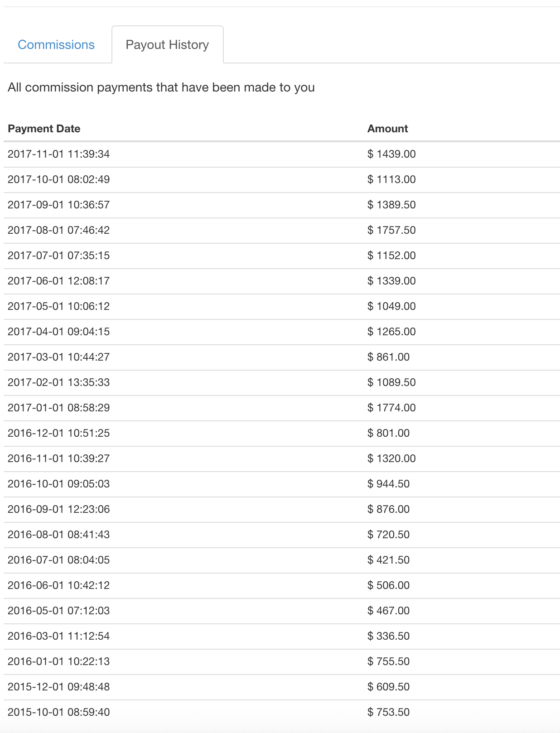Switch to the Commissions tab
The width and height of the screenshot is (560, 733).
tap(56, 44)
